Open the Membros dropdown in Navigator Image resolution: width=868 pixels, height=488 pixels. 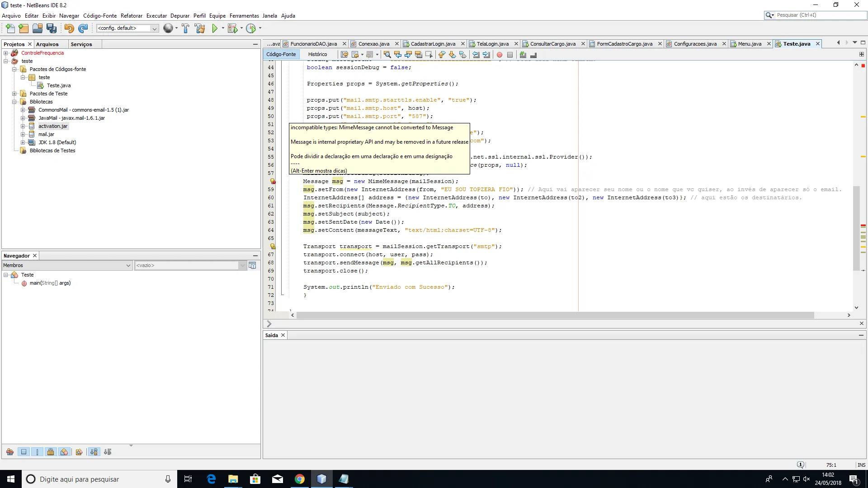tap(67, 266)
